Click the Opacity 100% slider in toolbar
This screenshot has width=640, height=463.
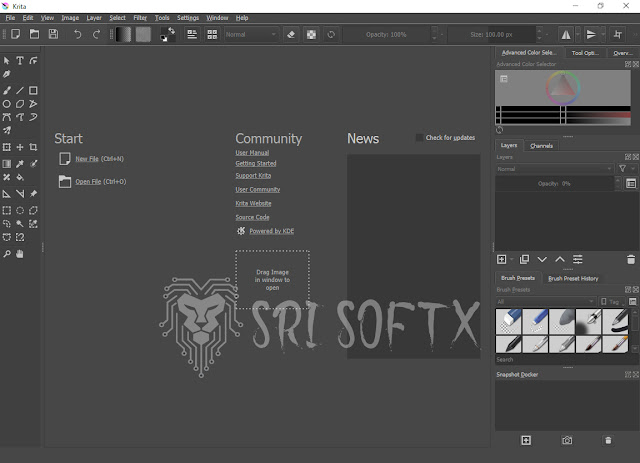(x=386, y=35)
